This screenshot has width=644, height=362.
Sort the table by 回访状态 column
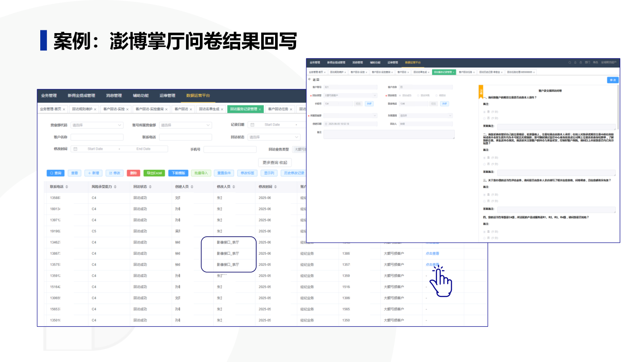coord(150,187)
